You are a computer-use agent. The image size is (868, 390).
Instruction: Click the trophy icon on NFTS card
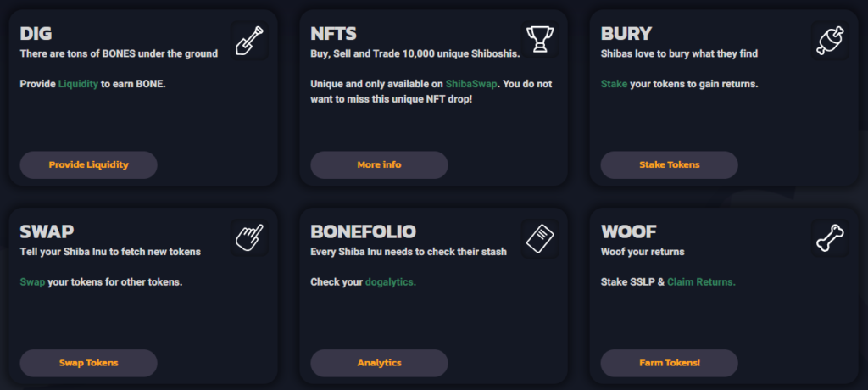click(539, 40)
